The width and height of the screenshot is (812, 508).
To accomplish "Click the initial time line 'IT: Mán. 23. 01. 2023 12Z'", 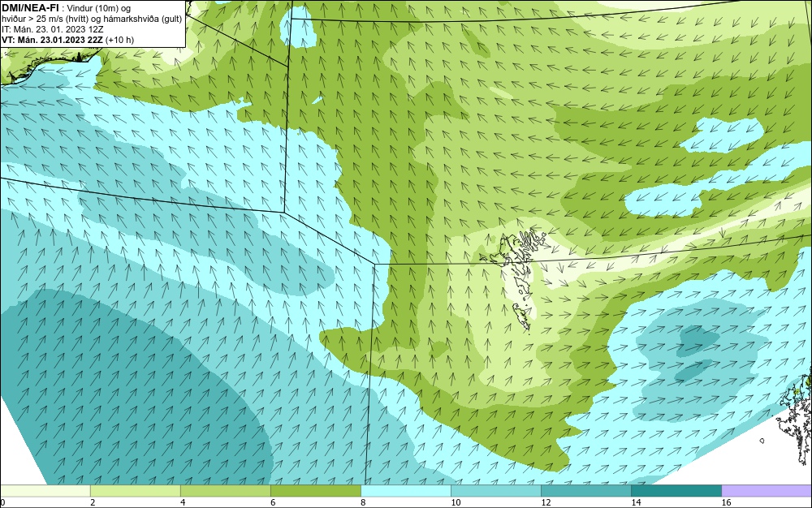I will (x=52, y=29).
